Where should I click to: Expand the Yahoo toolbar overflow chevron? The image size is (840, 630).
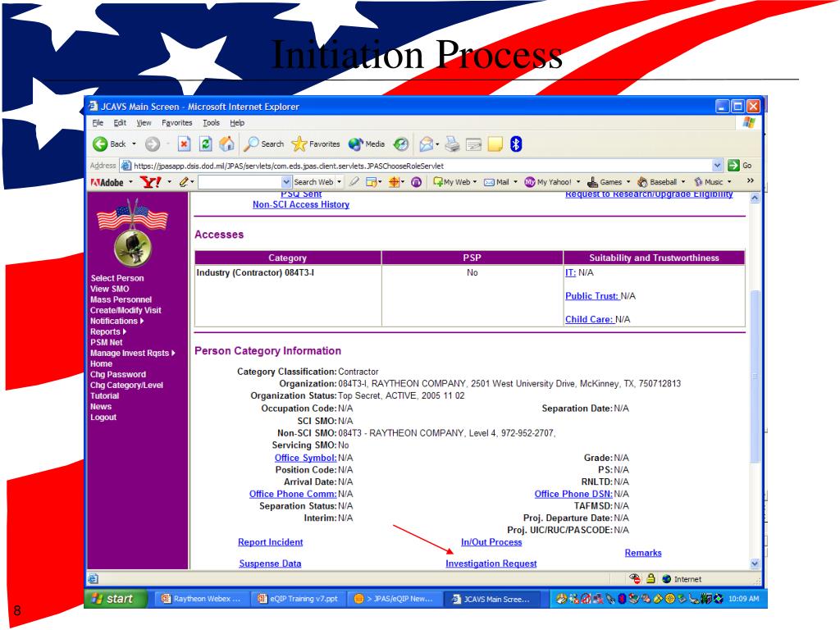pyautogui.click(x=751, y=181)
